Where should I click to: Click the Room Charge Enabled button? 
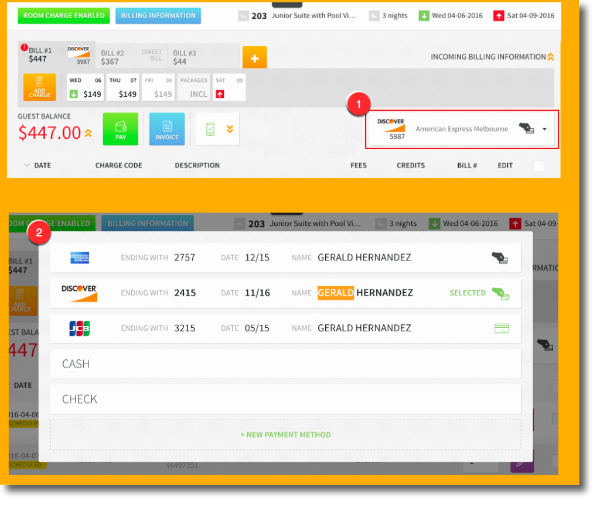[x=64, y=16]
